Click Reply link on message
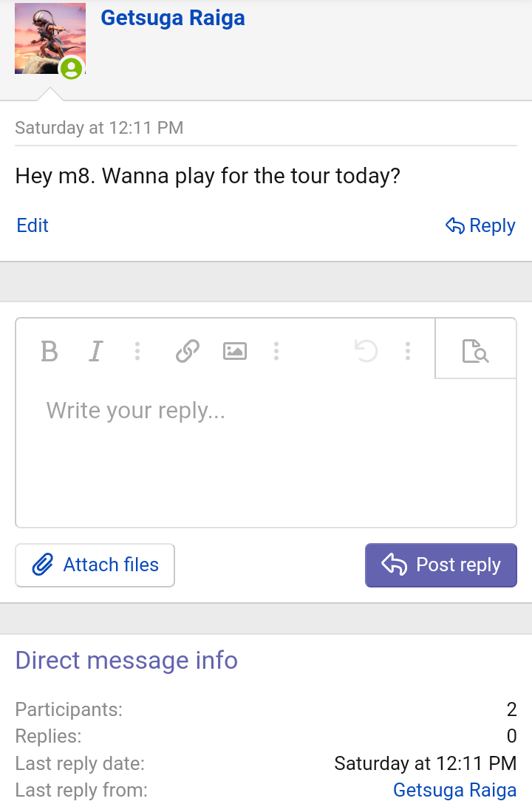 click(x=480, y=225)
